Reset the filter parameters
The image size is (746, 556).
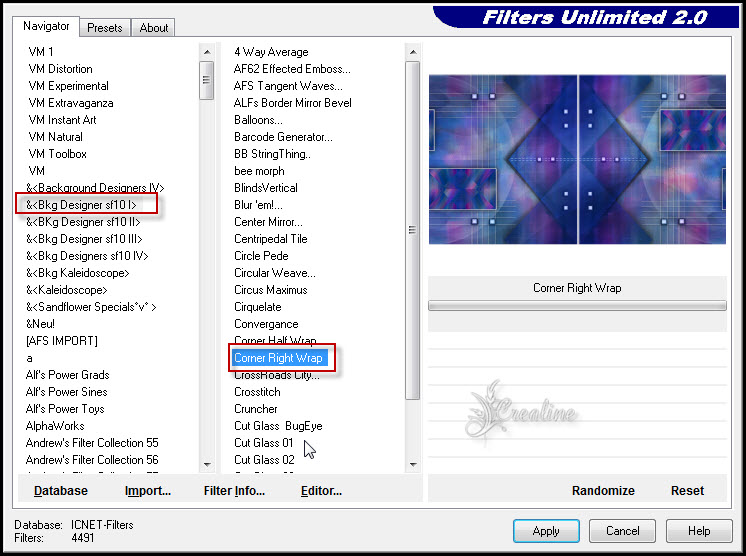tap(687, 491)
